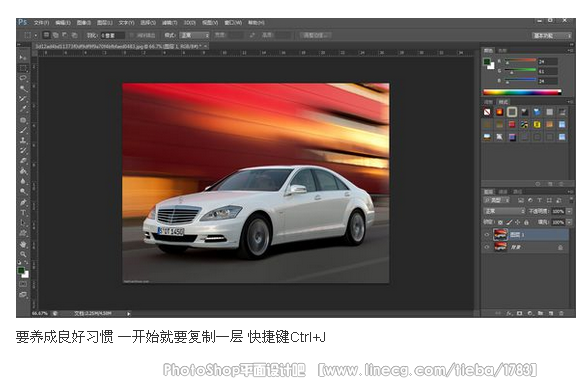Select the Hand tool
The image size is (587, 387).
click(x=23, y=244)
